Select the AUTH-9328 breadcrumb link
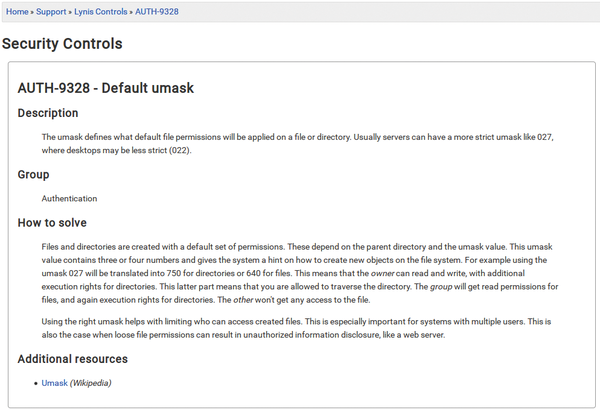The height and width of the screenshot is (410, 600). (157, 12)
